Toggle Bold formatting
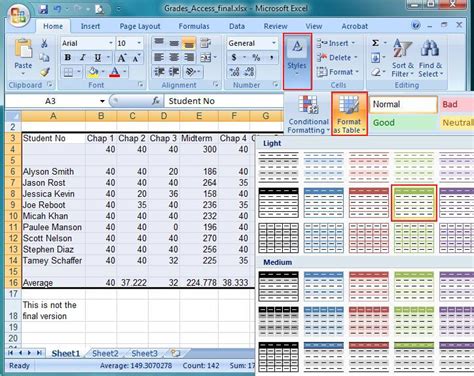This screenshot has width=474, height=376. point(68,58)
